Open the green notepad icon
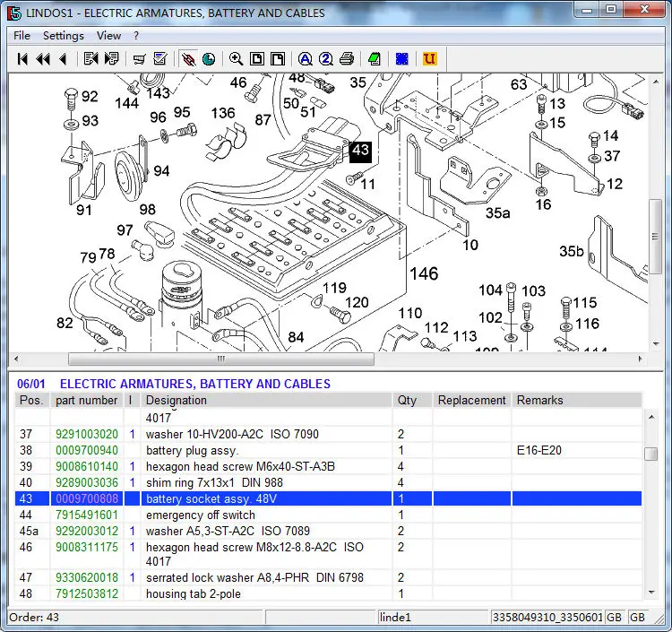This screenshot has width=672, height=632. click(375, 59)
